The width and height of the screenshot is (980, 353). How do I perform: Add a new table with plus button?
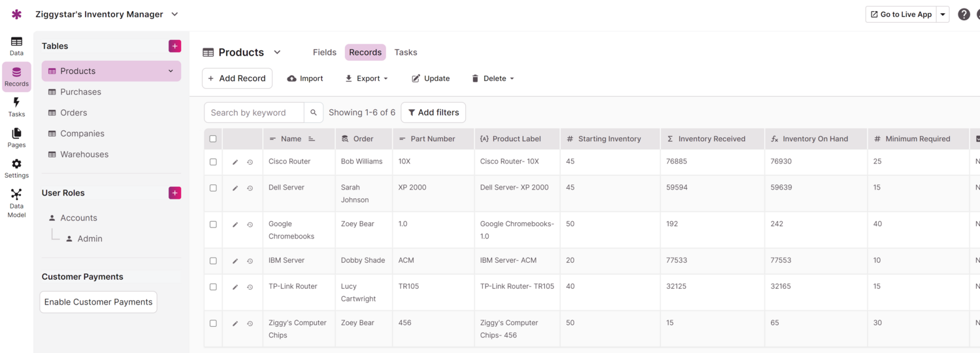click(x=174, y=46)
